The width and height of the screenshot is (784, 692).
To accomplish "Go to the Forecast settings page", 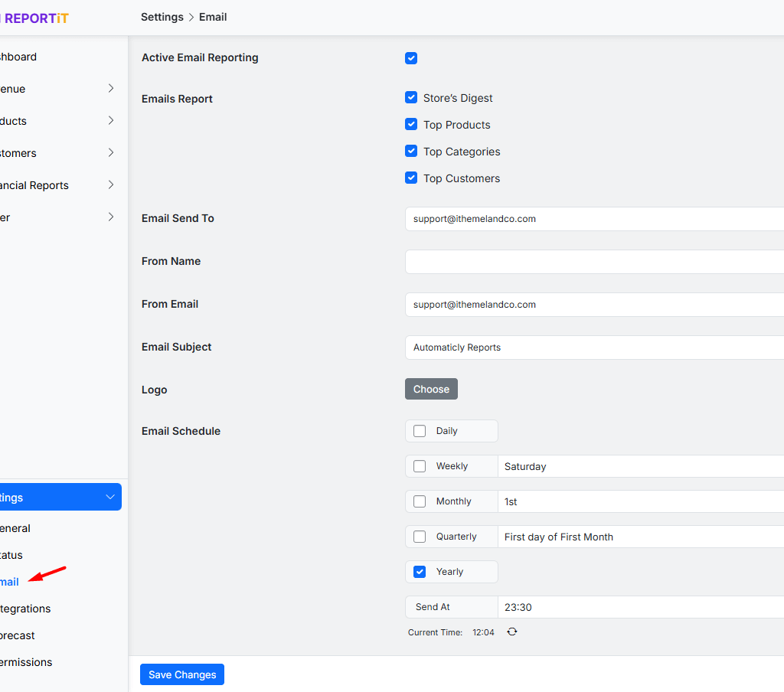I will (x=18, y=635).
